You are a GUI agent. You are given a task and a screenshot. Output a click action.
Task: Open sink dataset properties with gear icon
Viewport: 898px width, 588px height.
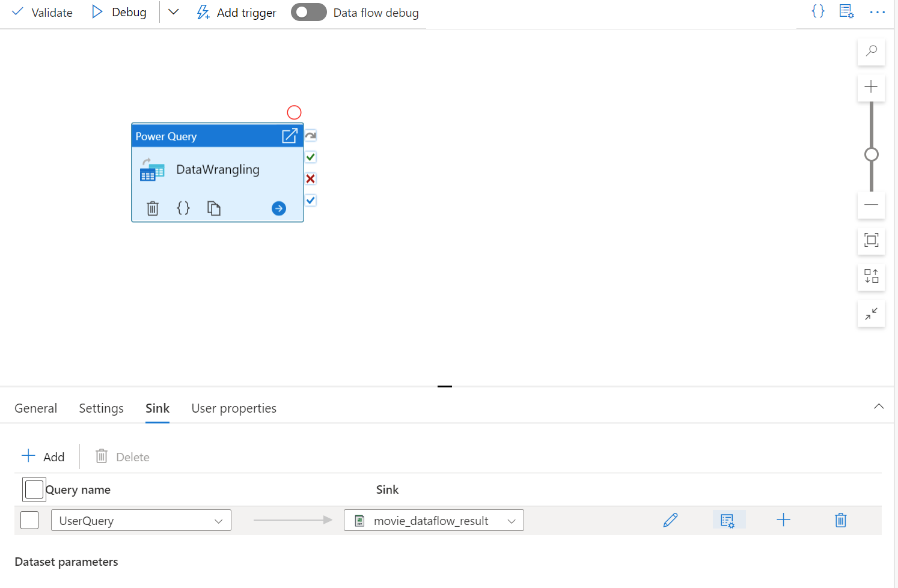point(728,520)
